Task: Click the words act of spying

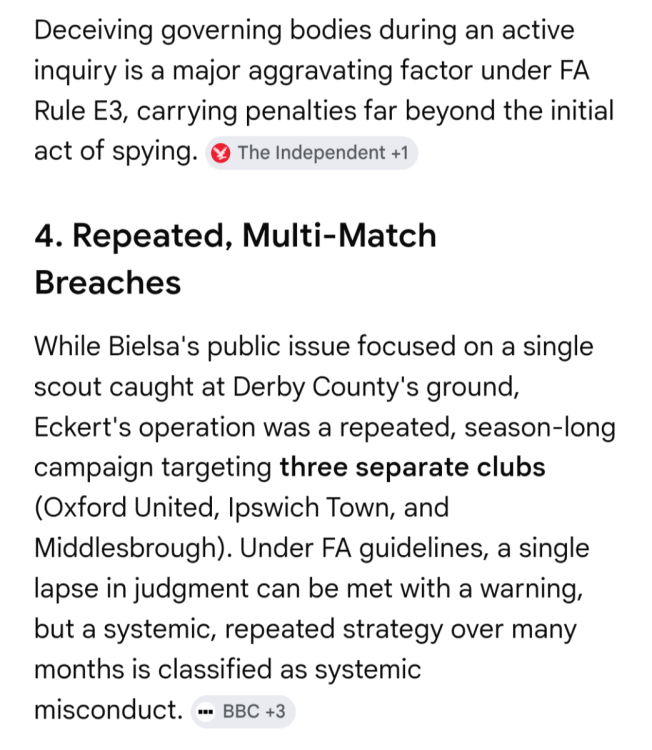Action: 116,151
